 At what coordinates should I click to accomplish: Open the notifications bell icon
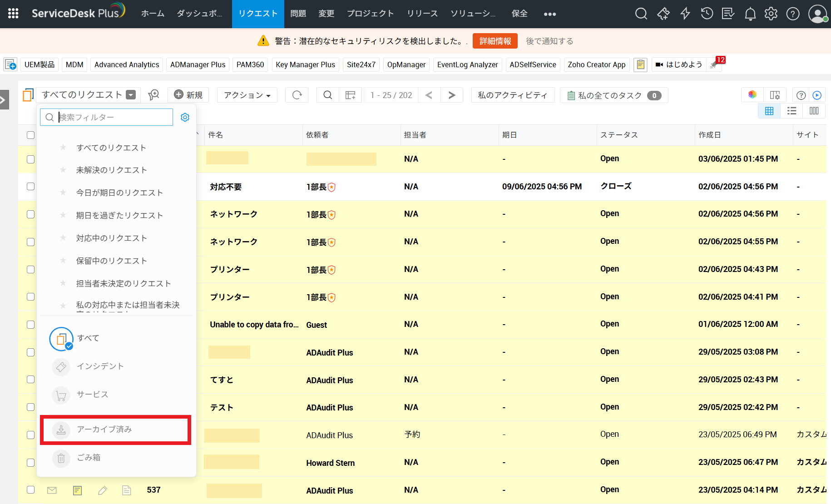[750, 14]
